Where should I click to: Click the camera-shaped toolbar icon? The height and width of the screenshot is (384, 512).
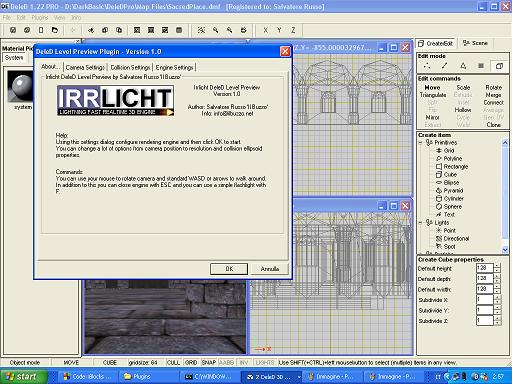tap(244, 30)
